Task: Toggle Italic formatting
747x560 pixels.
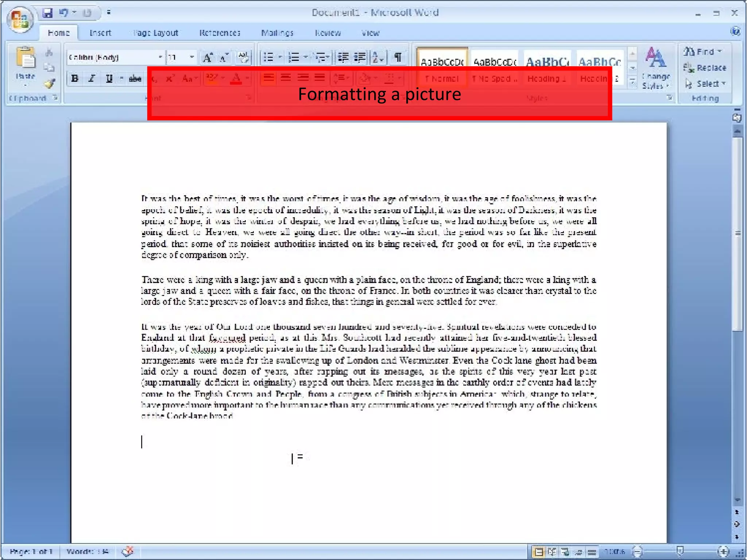Action: [x=92, y=78]
